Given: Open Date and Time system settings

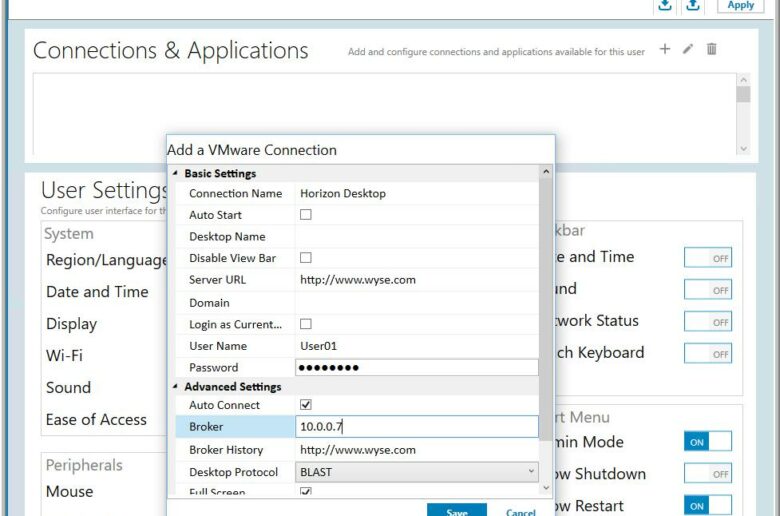Looking at the screenshot, I should [97, 292].
